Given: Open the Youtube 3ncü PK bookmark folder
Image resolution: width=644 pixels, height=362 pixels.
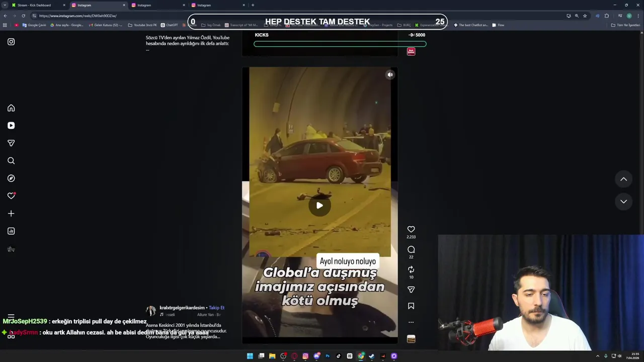Looking at the screenshot, I should (x=142, y=25).
